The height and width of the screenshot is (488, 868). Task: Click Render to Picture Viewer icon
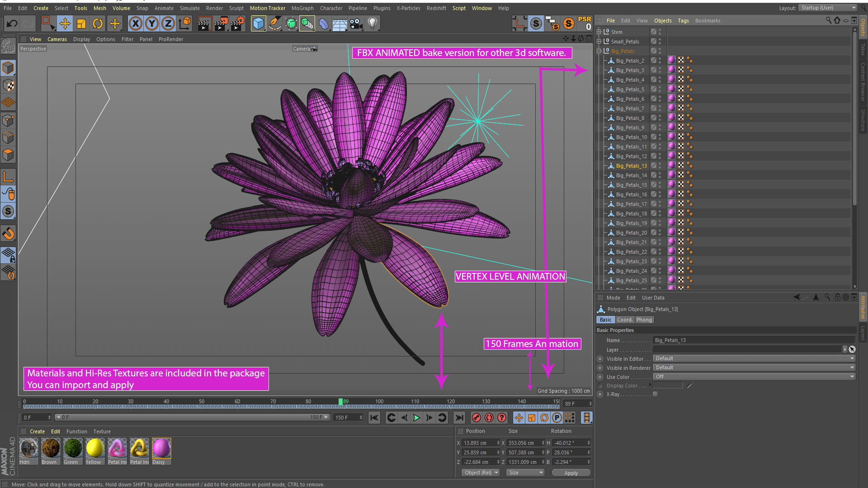[x=221, y=23]
